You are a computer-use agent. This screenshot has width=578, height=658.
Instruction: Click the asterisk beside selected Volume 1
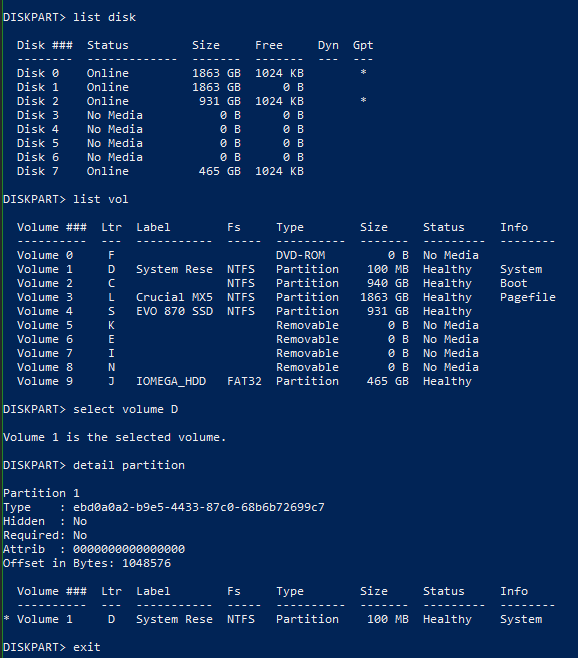6,618
